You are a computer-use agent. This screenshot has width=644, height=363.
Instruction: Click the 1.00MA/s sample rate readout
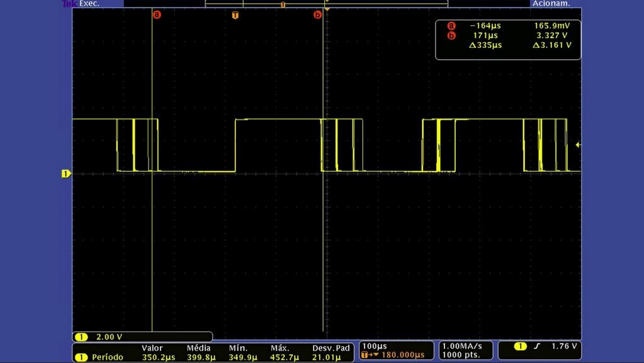pyautogui.click(x=462, y=346)
